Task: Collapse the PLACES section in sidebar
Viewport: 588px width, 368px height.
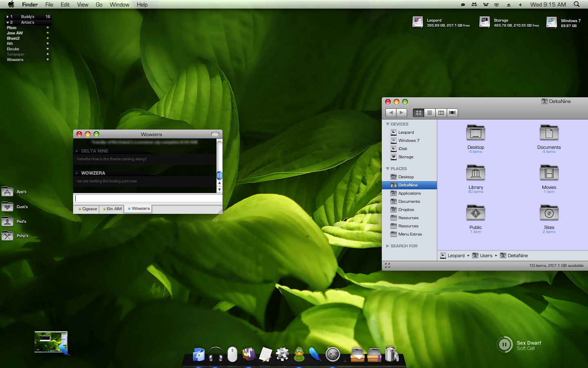Action: [x=388, y=168]
